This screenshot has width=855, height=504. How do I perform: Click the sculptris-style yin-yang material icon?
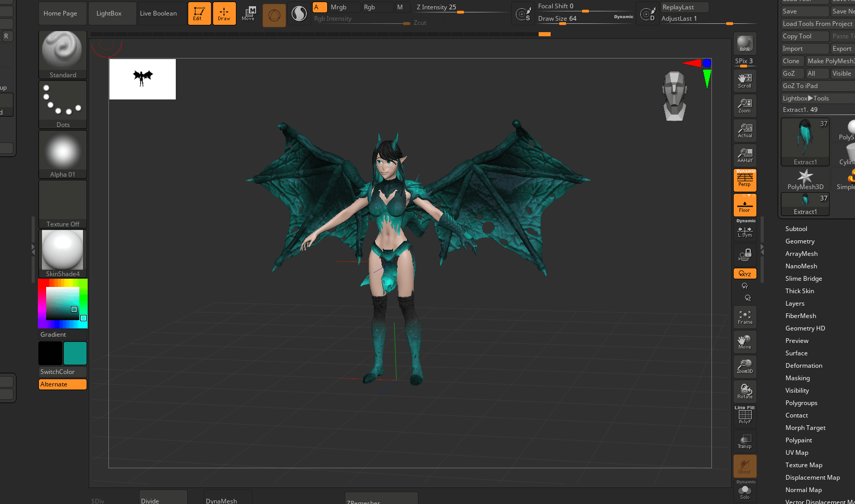point(299,14)
